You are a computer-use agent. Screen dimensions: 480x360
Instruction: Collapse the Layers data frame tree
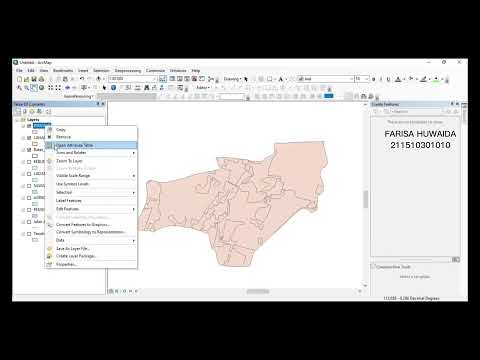click(17, 119)
